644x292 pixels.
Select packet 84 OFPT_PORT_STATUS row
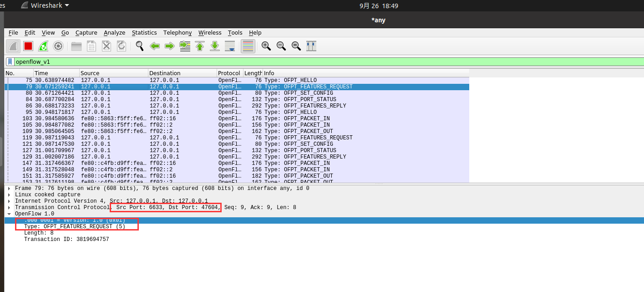point(237,99)
